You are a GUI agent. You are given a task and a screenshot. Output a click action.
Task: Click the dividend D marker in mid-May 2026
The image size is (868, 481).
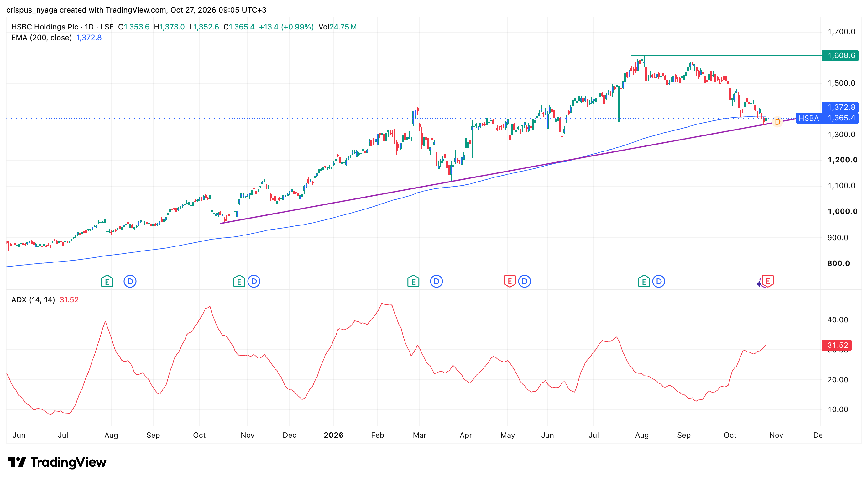click(524, 281)
